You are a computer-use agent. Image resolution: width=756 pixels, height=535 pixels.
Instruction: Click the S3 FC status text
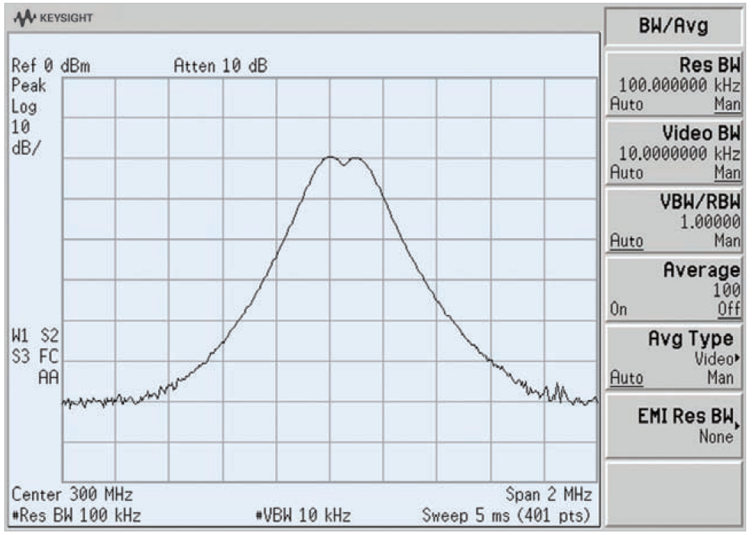point(35,357)
